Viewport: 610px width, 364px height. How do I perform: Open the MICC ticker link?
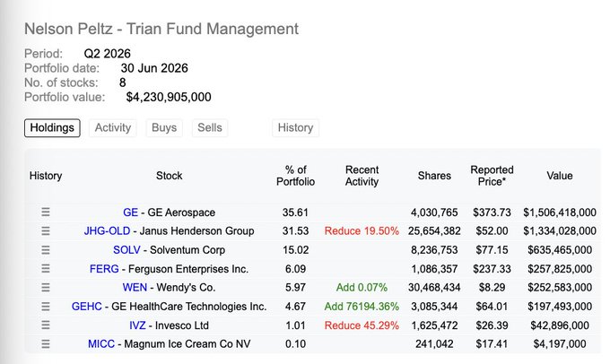tap(101, 344)
